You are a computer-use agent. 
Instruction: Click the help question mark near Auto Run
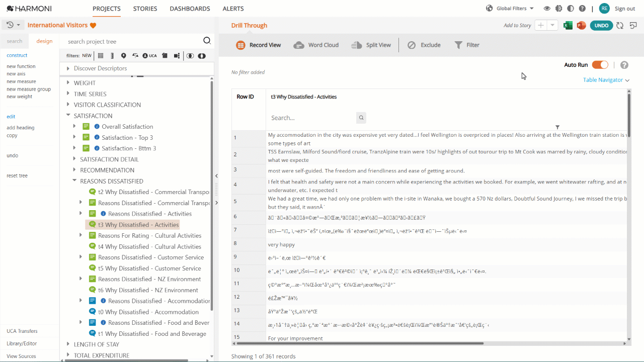624,65
